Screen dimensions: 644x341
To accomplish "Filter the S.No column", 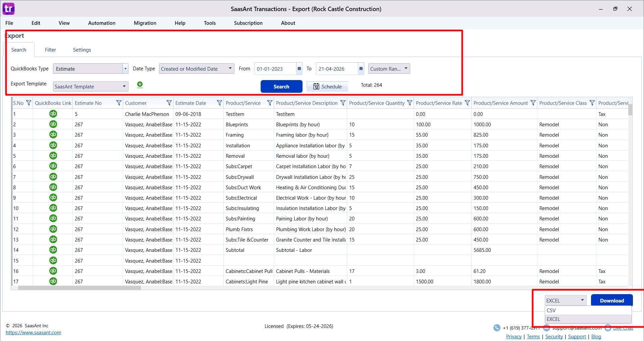I will pos(29,103).
